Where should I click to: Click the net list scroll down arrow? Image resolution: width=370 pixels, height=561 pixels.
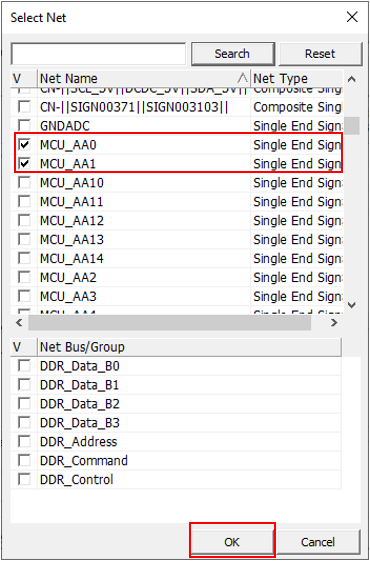coord(352,305)
